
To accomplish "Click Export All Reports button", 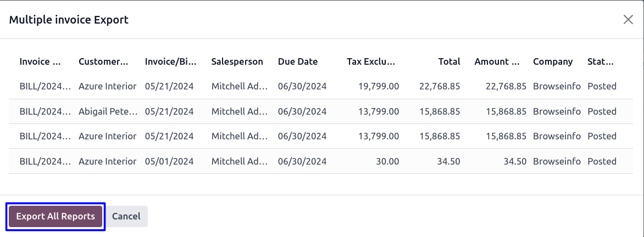I will [x=55, y=216].
